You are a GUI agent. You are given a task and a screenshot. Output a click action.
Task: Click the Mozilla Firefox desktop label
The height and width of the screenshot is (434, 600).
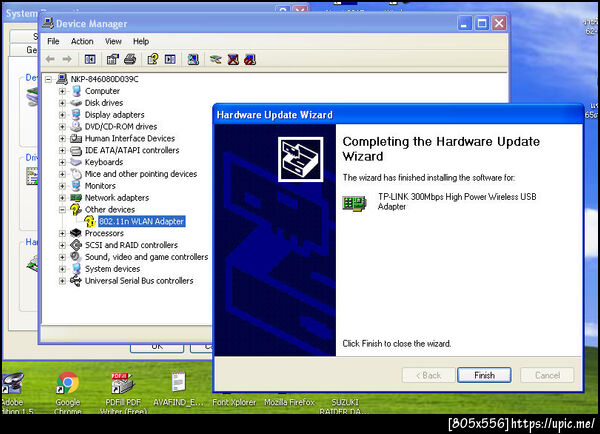tap(289, 402)
